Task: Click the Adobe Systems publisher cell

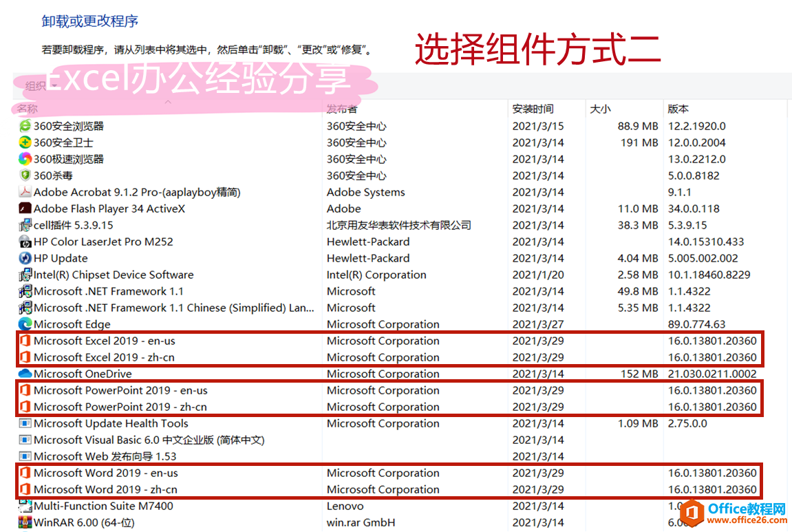Action: click(365, 192)
